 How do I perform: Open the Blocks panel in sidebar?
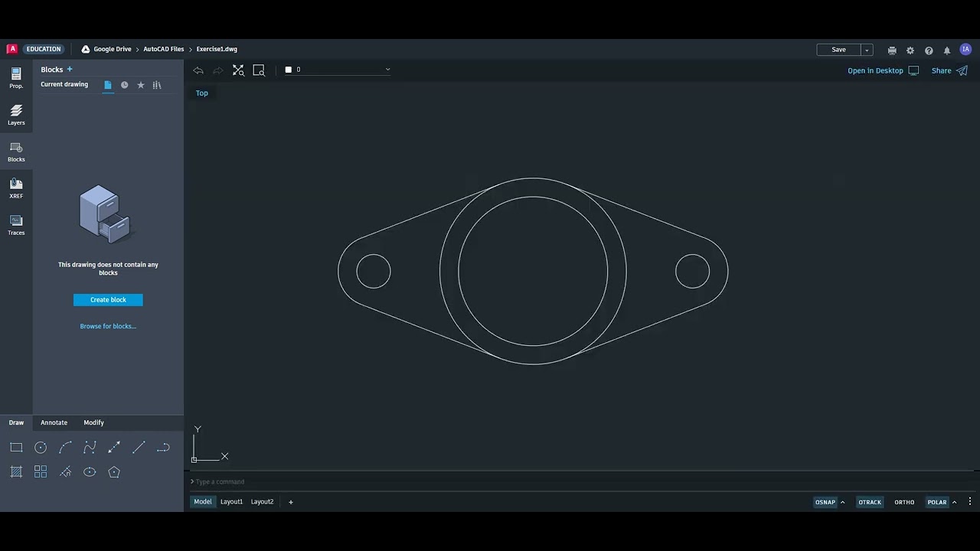pyautogui.click(x=16, y=152)
